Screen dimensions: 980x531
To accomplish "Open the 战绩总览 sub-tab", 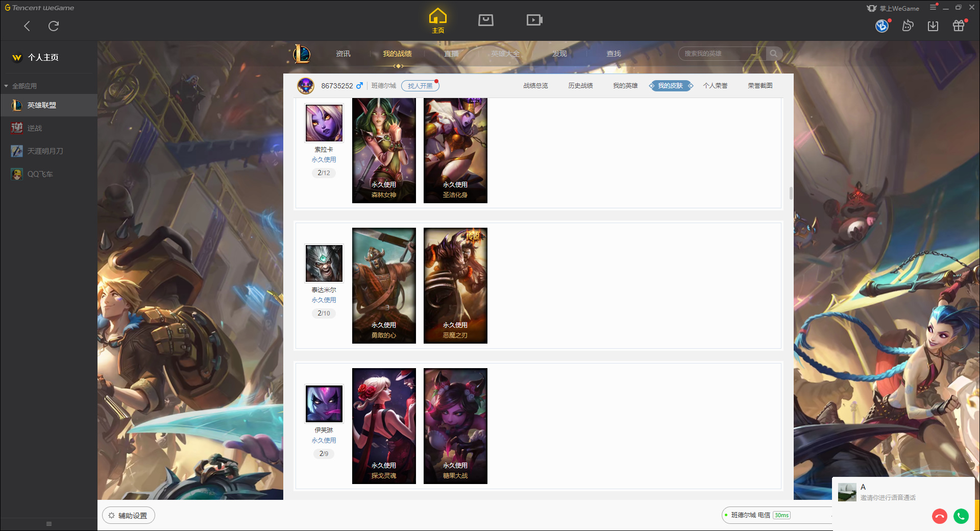I will coord(535,86).
